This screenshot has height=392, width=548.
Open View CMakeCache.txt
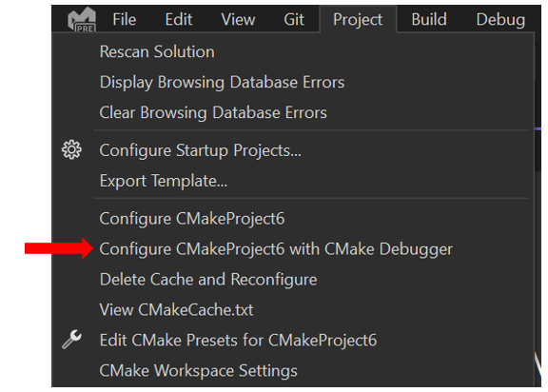tap(294, 310)
